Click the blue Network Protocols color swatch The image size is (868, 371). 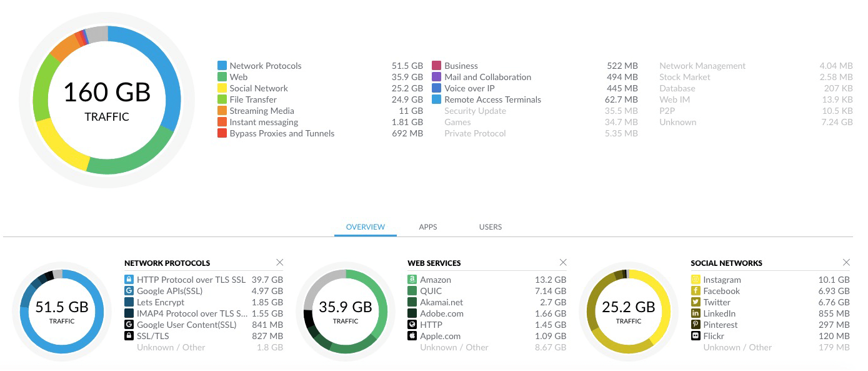point(222,66)
